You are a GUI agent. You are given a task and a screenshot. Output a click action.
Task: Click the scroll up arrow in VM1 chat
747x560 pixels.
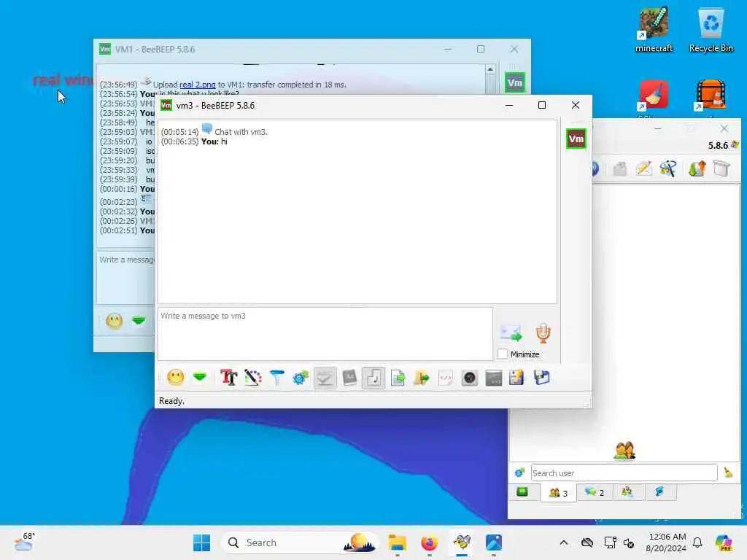(x=490, y=69)
